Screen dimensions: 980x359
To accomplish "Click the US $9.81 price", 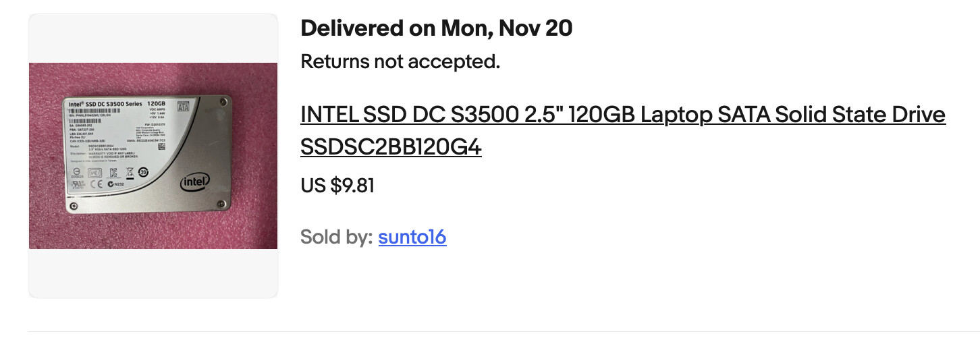I will pos(337,186).
